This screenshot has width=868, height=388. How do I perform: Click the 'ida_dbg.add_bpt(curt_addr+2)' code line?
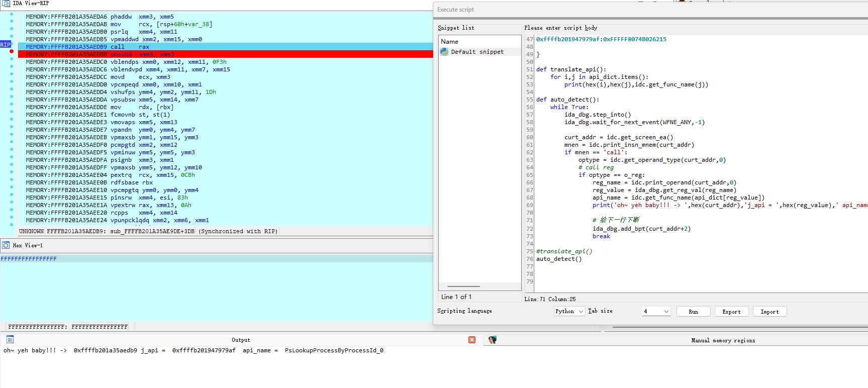641,229
